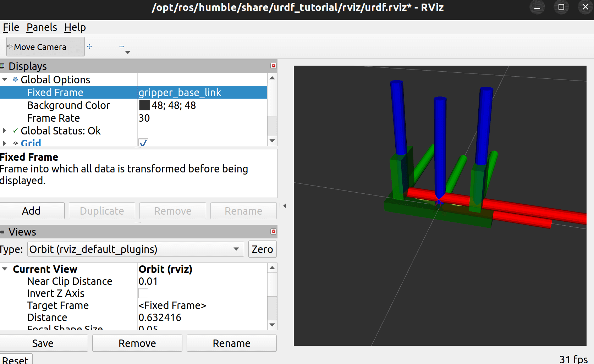Collapse the Current View section
Image resolution: width=594 pixels, height=364 pixels.
(5, 269)
